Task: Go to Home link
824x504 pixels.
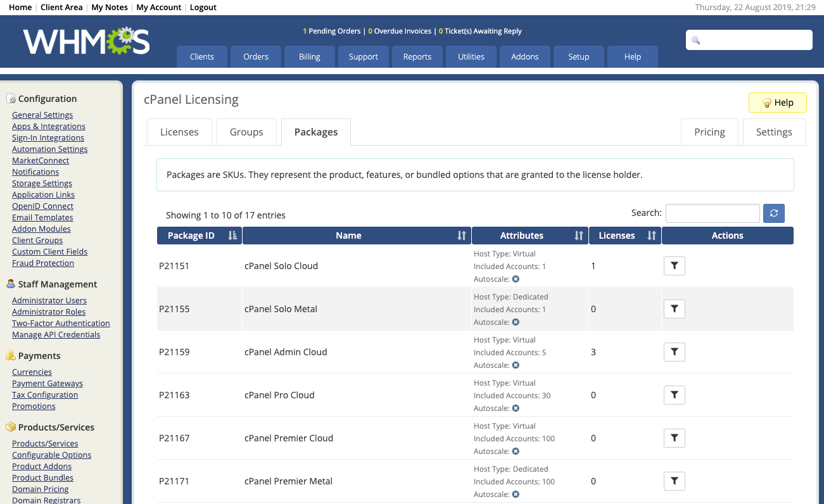Action: (20, 7)
